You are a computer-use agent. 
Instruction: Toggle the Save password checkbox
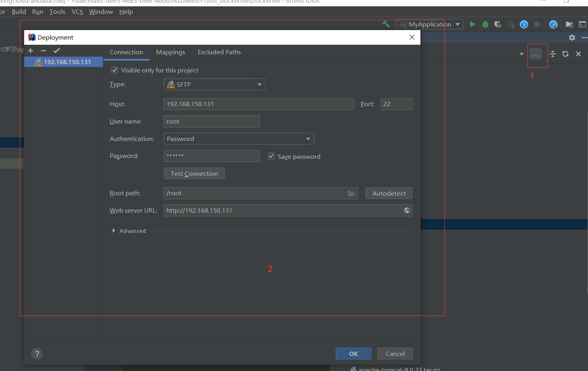(x=271, y=156)
